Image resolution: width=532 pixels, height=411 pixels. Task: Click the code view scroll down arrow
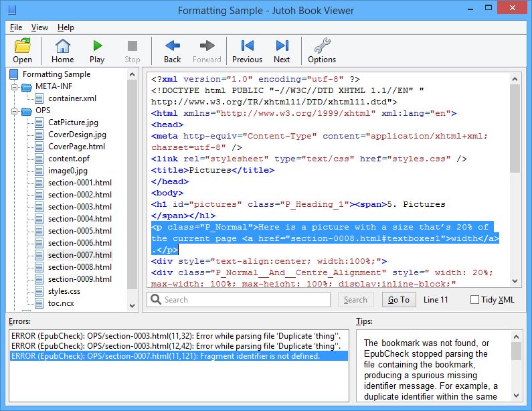click(x=515, y=281)
